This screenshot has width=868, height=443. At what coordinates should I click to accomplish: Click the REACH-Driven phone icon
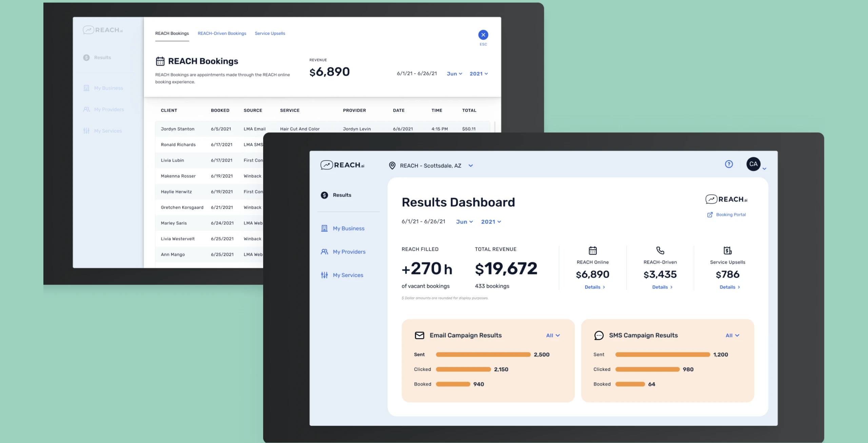tap(660, 251)
